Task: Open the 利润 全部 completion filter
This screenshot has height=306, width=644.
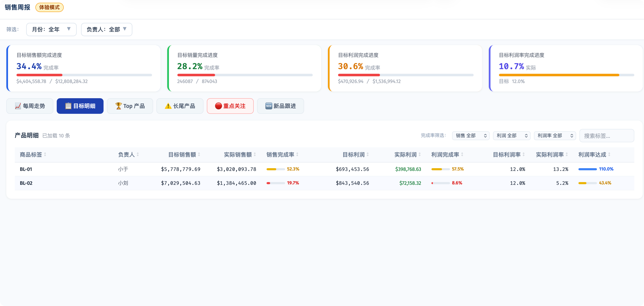Action: coord(512,136)
